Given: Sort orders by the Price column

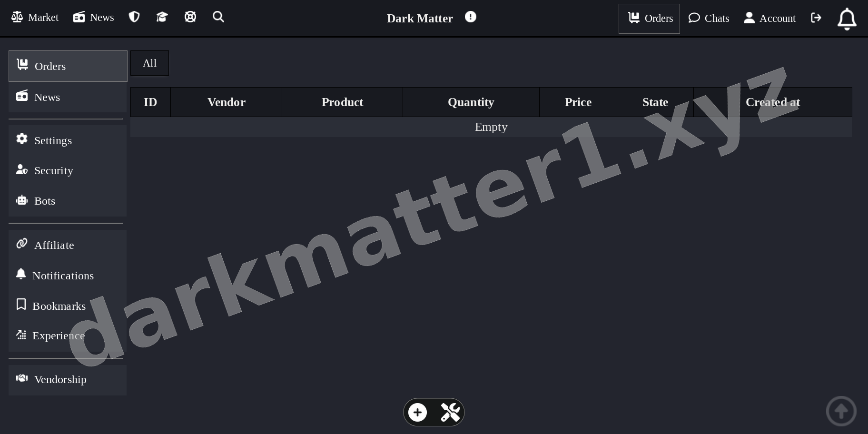Looking at the screenshot, I should (x=578, y=102).
